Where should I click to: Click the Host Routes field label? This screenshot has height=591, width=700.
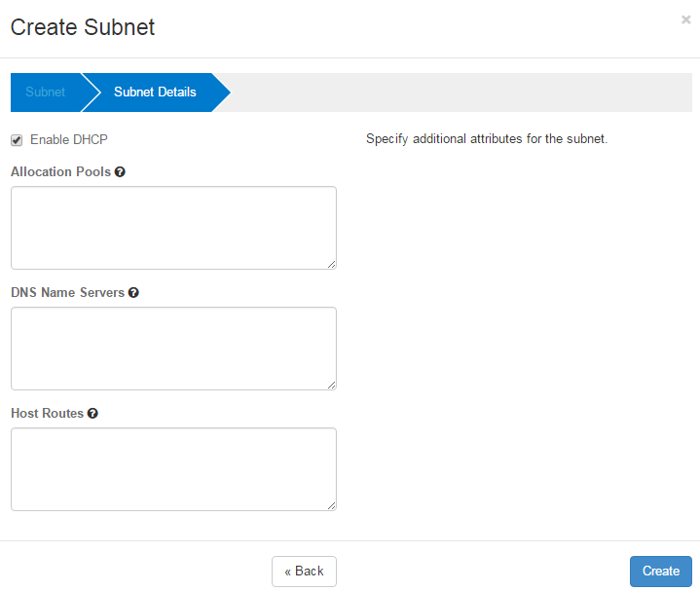[x=47, y=414]
